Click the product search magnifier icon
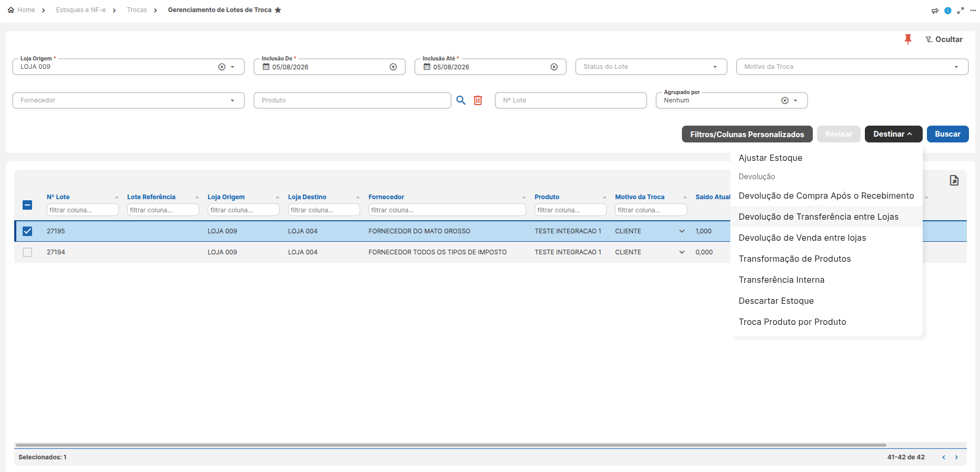This screenshot has height=472, width=980. pyautogui.click(x=461, y=100)
